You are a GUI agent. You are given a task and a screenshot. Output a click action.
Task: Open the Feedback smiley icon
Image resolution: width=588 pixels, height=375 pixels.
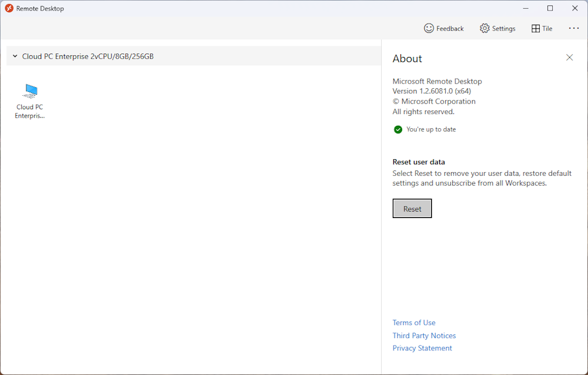pyautogui.click(x=429, y=28)
